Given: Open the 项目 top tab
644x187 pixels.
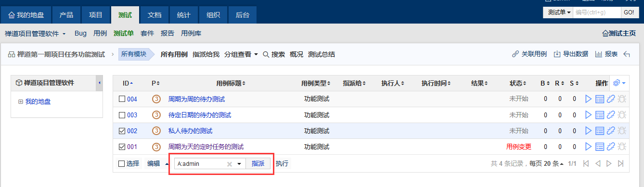Looking at the screenshot, I should click(96, 15).
